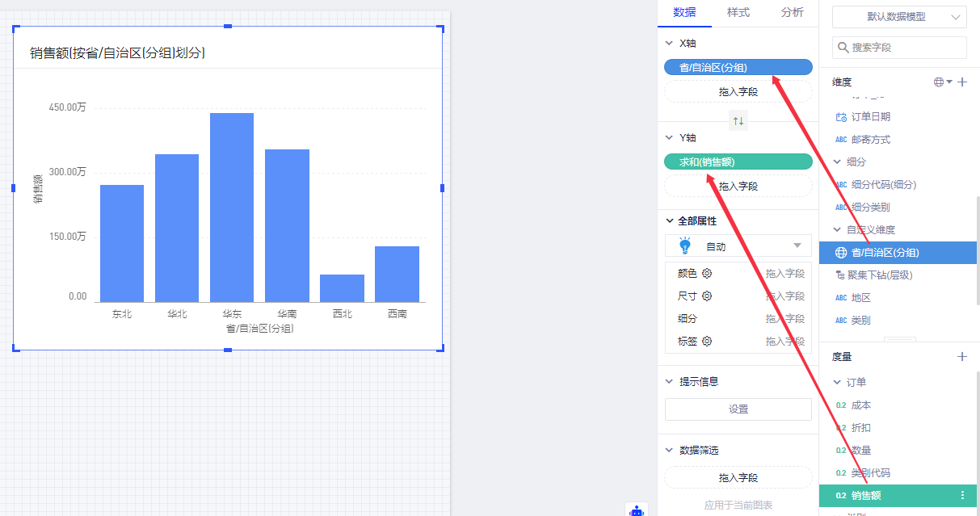Open the more options menu on 销售额
The width and height of the screenshot is (980, 516).
(x=962, y=496)
